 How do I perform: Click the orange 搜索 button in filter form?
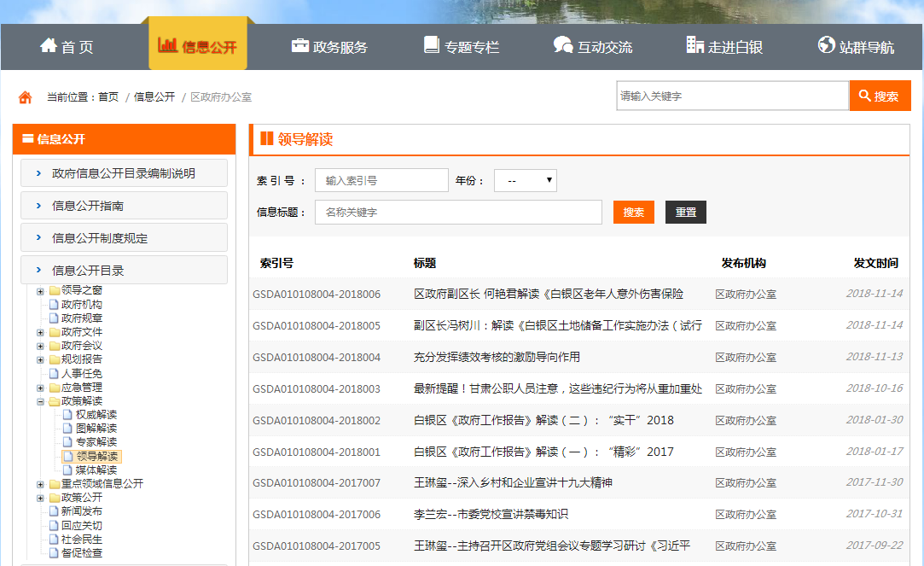pyautogui.click(x=633, y=213)
